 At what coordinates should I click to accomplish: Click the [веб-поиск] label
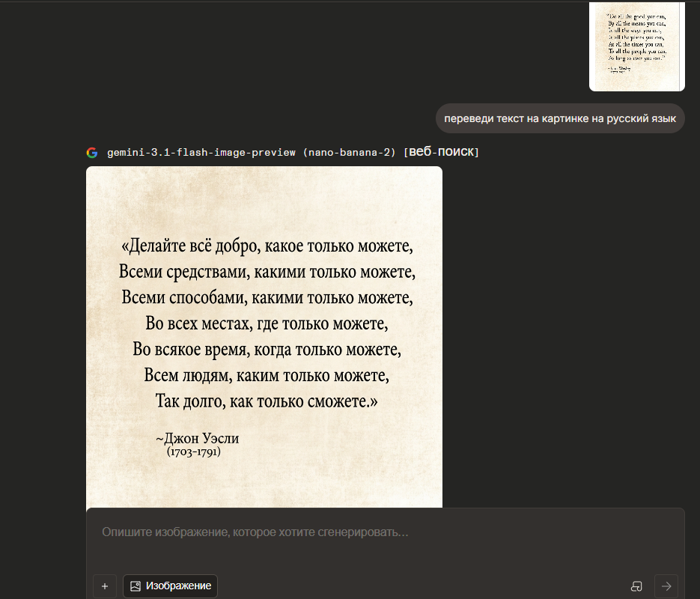[441, 153]
